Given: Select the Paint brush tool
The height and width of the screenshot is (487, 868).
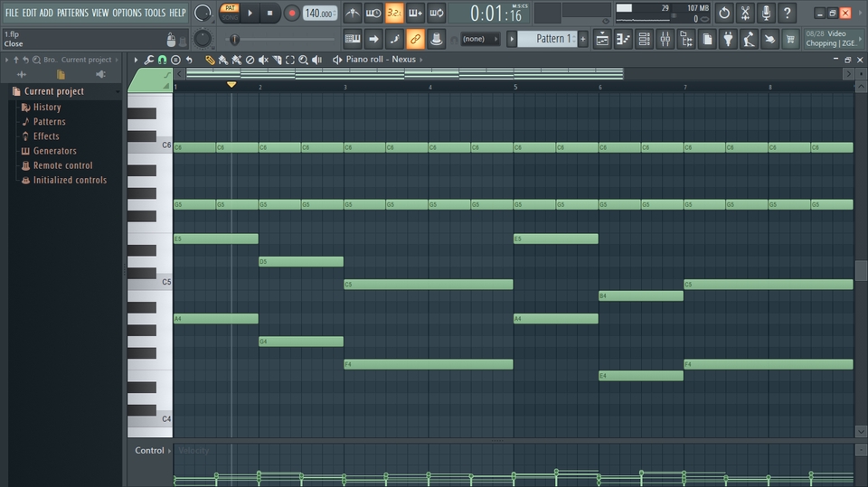Looking at the screenshot, I should coord(223,60).
